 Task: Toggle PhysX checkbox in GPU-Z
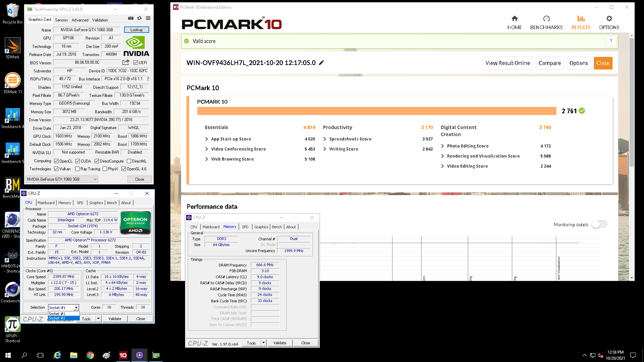[105, 169]
